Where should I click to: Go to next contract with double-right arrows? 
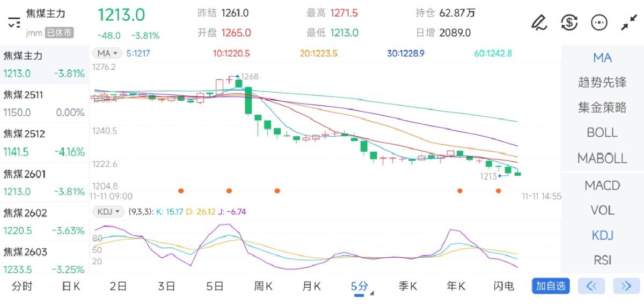(626, 286)
